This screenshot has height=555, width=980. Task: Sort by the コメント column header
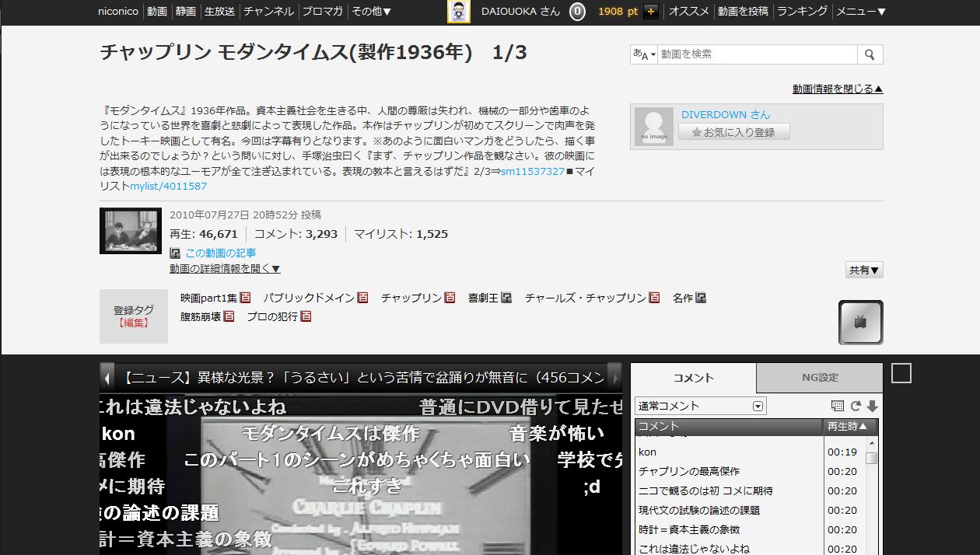[x=730, y=426]
